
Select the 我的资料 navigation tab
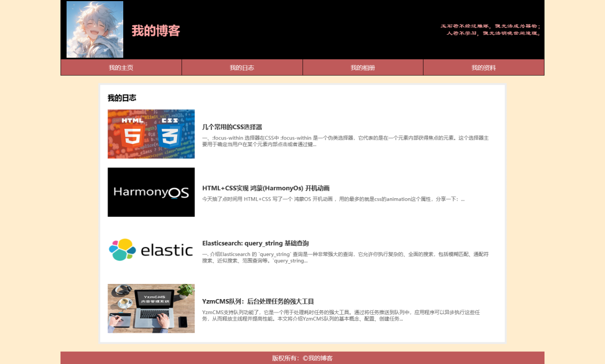483,68
